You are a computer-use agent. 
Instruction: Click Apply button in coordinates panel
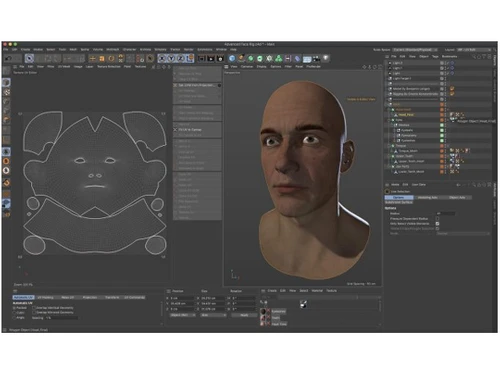tap(244, 315)
